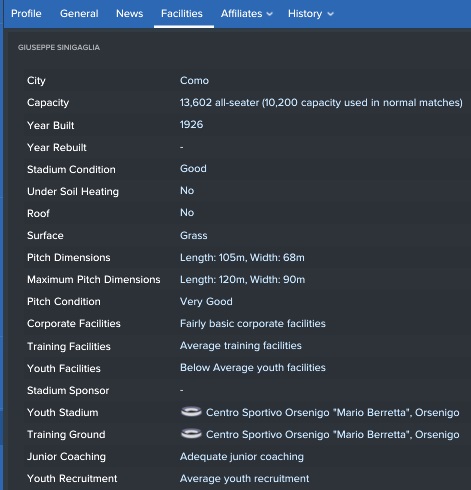The width and height of the screenshot is (471, 490).
Task: Click the Como city value
Action: (194, 80)
